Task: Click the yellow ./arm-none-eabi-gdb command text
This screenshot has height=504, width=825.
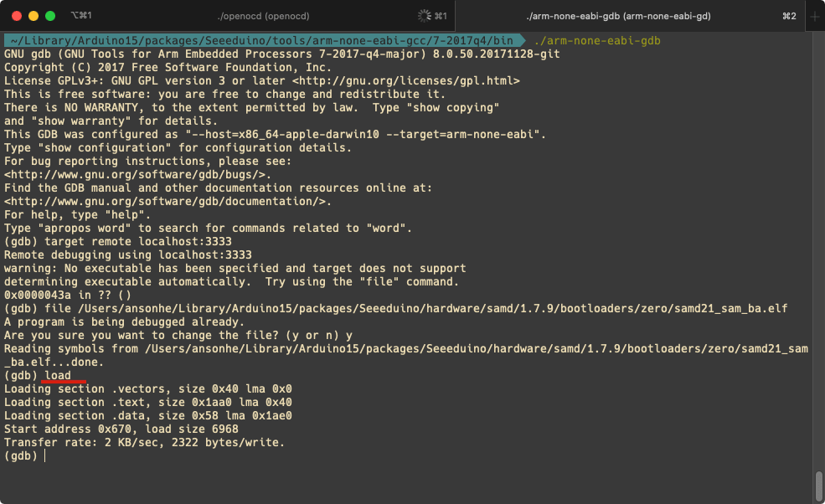Action: tap(597, 40)
